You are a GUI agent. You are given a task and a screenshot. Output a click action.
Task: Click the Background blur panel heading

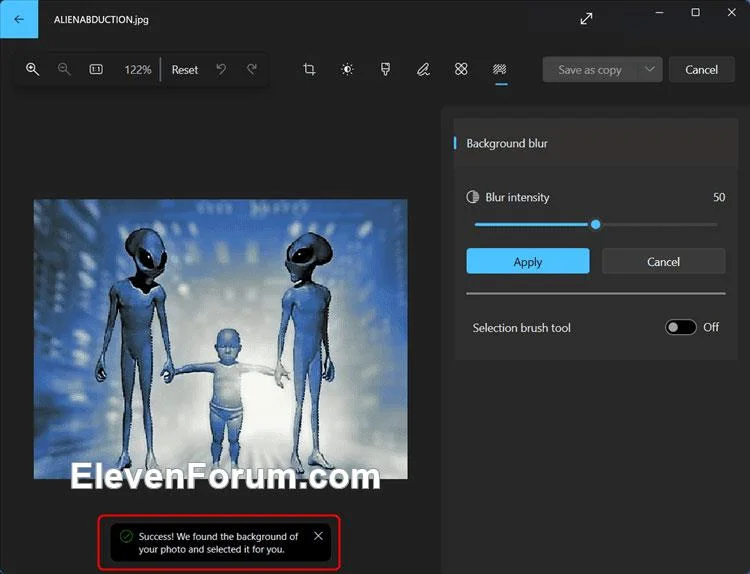click(507, 144)
